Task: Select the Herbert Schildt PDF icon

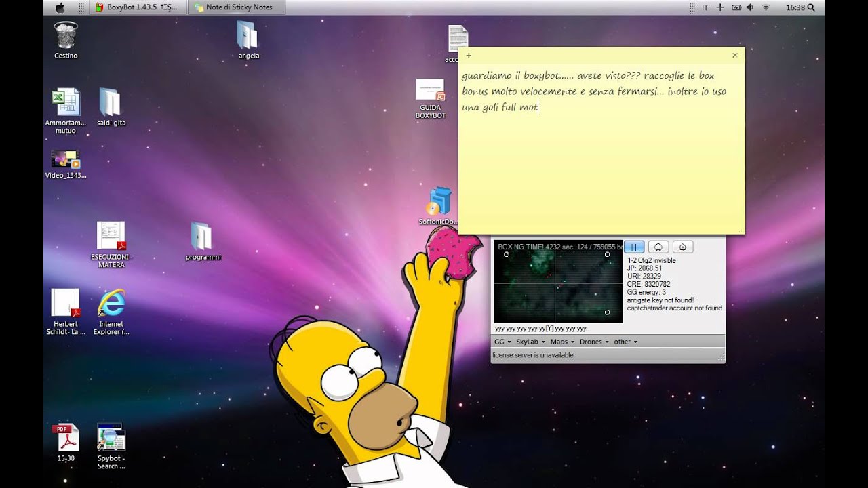Action: (66, 312)
